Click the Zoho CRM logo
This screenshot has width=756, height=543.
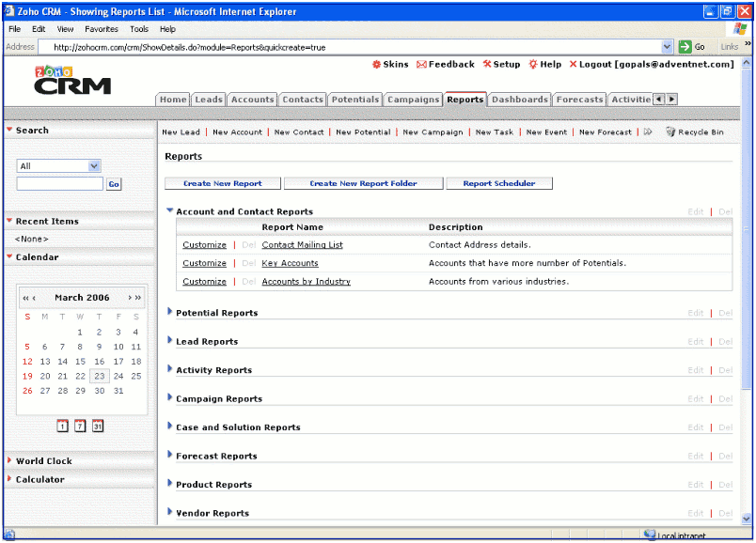tap(72, 81)
